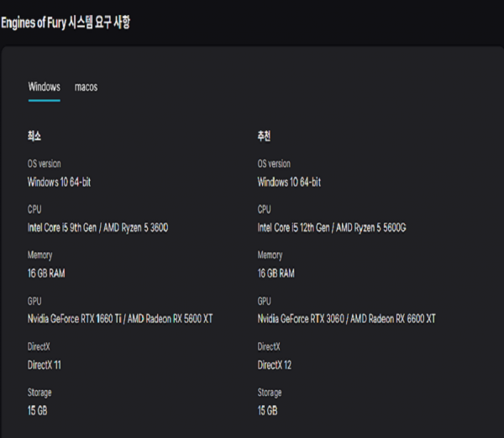504x438 pixels.
Task: Click the Engines of Fury 시스템 요구 사항 title
Action: click(66, 23)
